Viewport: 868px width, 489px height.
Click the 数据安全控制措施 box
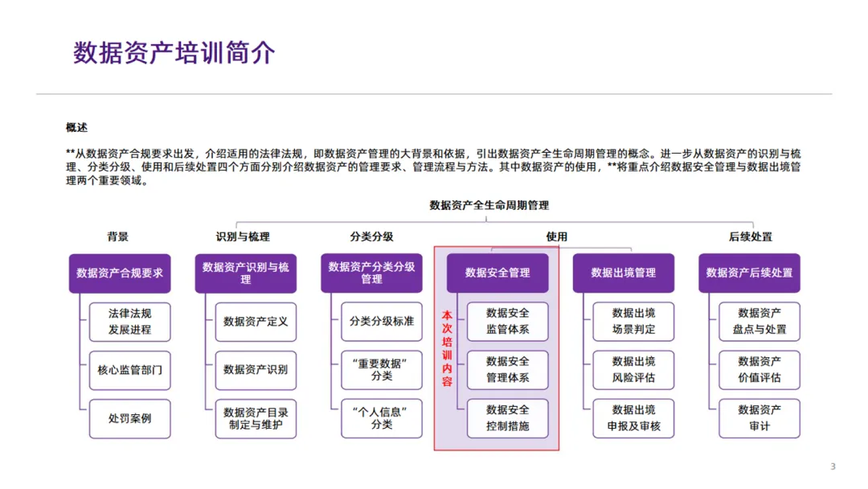click(508, 419)
